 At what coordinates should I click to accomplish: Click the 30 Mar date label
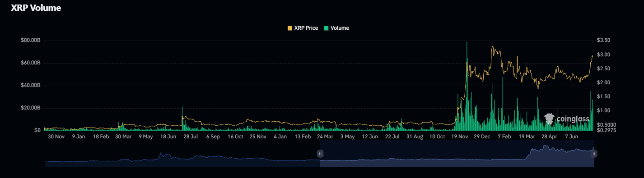tap(123, 137)
